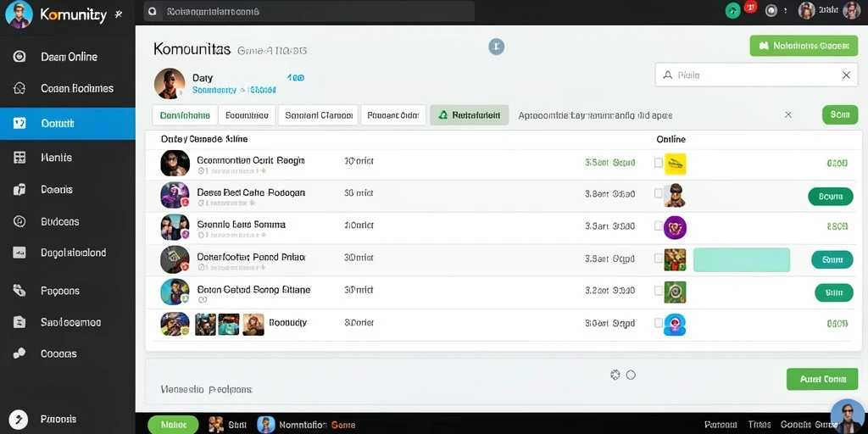Switch to the Bomfohohie tab

coord(185,115)
